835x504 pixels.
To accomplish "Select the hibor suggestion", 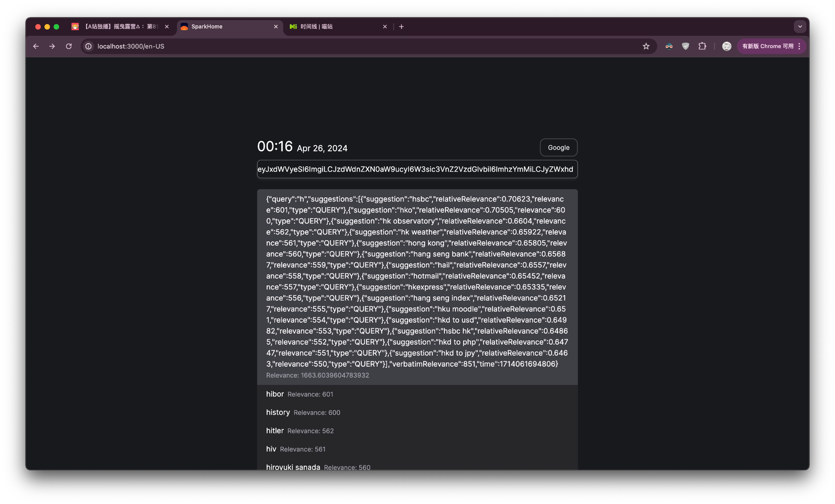I will pyautogui.click(x=275, y=394).
